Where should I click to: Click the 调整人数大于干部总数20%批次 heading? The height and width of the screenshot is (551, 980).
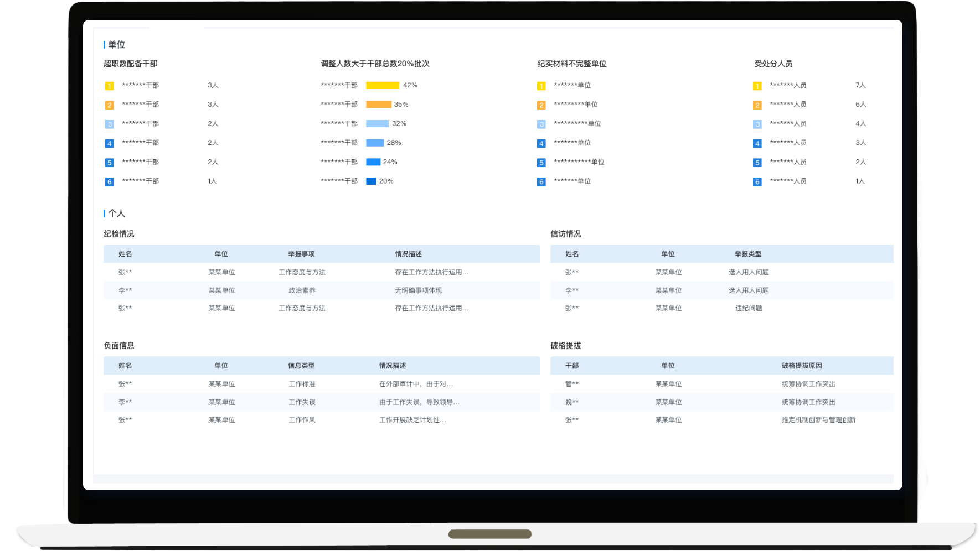pyautogui.click(x=375, y=64)
